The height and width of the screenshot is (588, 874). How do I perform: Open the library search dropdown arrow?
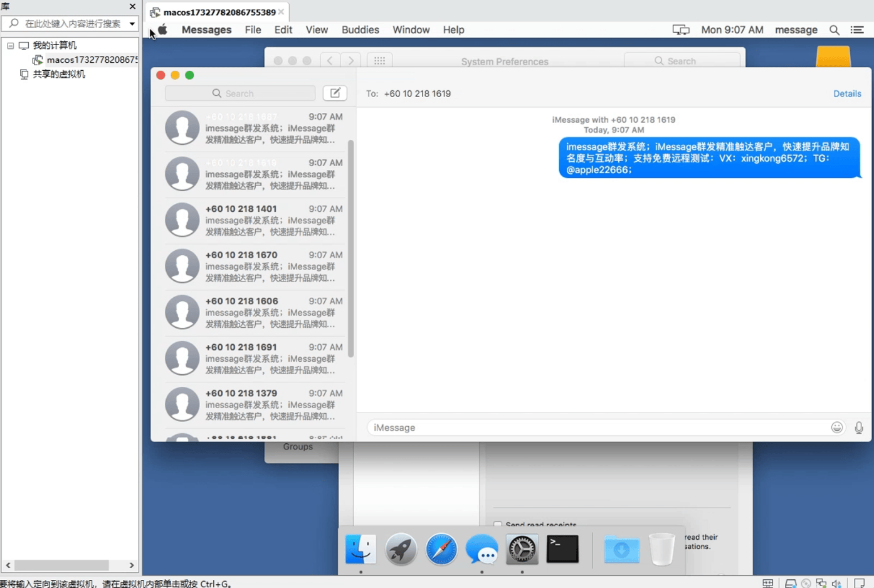click(132, 24)
